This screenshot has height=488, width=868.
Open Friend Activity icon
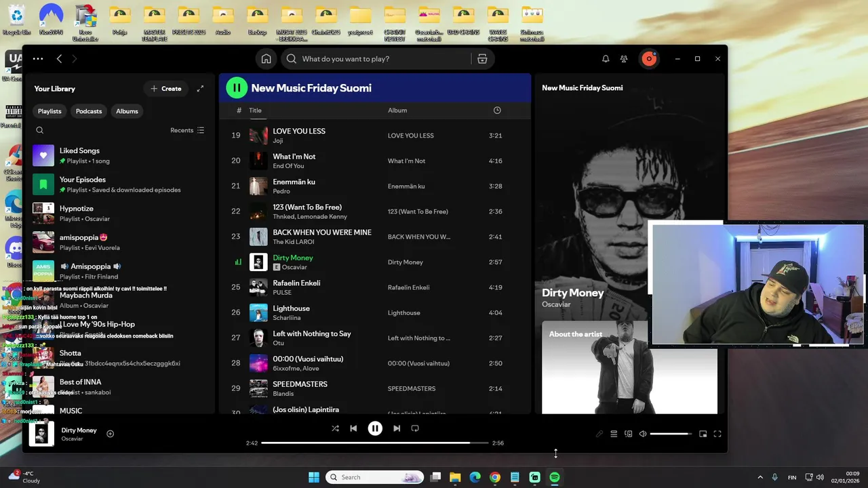point(624,59)
